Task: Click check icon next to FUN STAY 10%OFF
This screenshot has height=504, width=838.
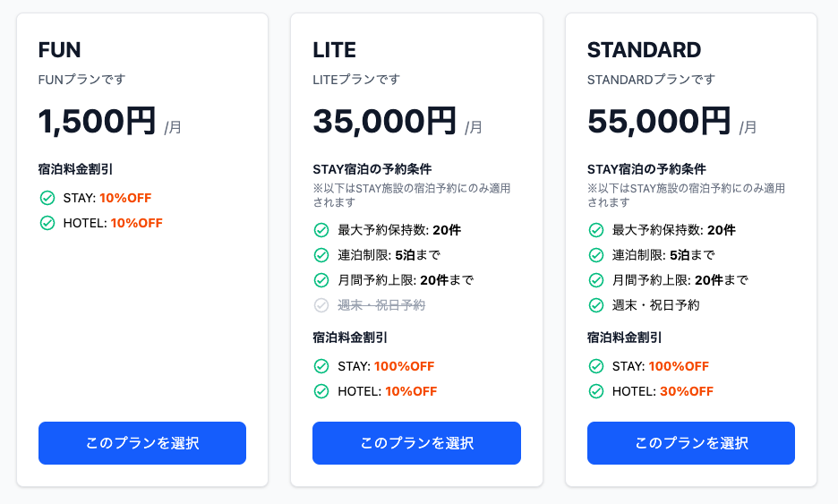Action: click(47, 198)
